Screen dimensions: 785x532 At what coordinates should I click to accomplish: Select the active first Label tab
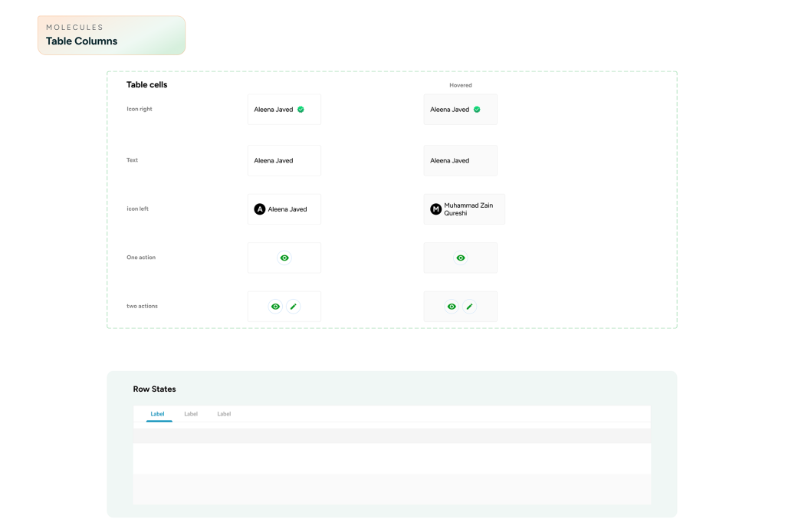coord(158,414)
